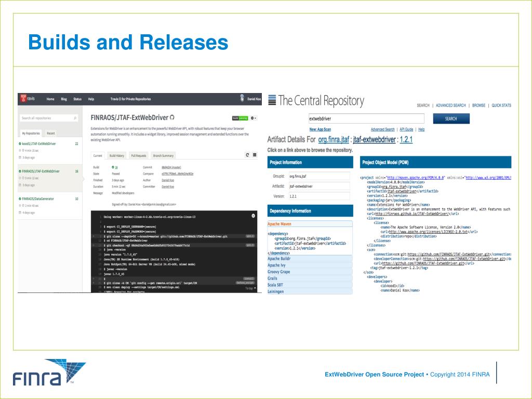Click the Version field 1.2.1
The width and height of the screenshot is (532, 399).
(319, 196)
